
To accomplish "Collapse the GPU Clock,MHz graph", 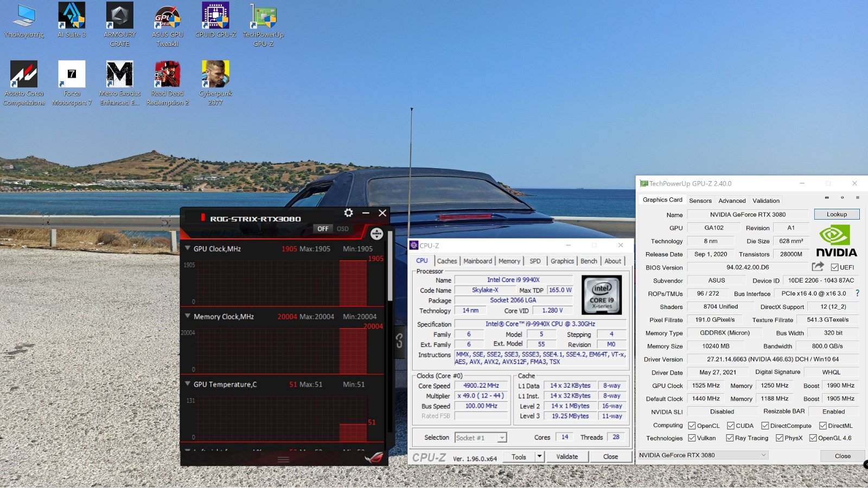I will [x=188, y=248].
